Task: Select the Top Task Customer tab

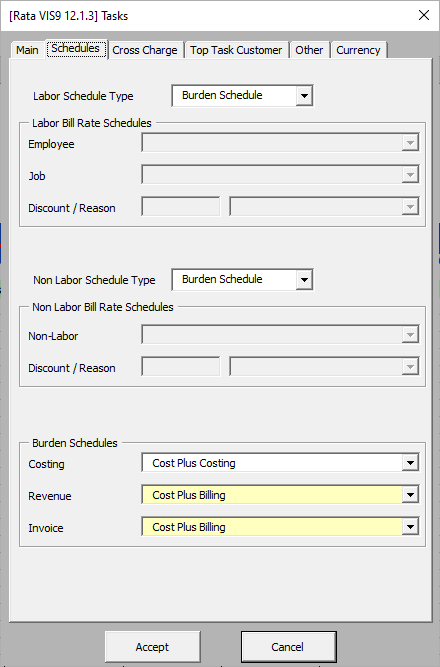Action: point(236,50)
